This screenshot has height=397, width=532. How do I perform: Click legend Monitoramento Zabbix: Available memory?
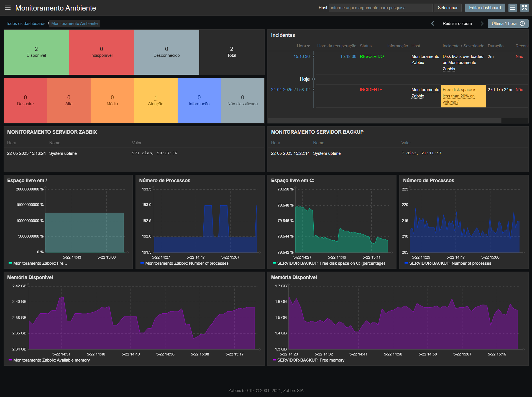click(x=52, y=360)
